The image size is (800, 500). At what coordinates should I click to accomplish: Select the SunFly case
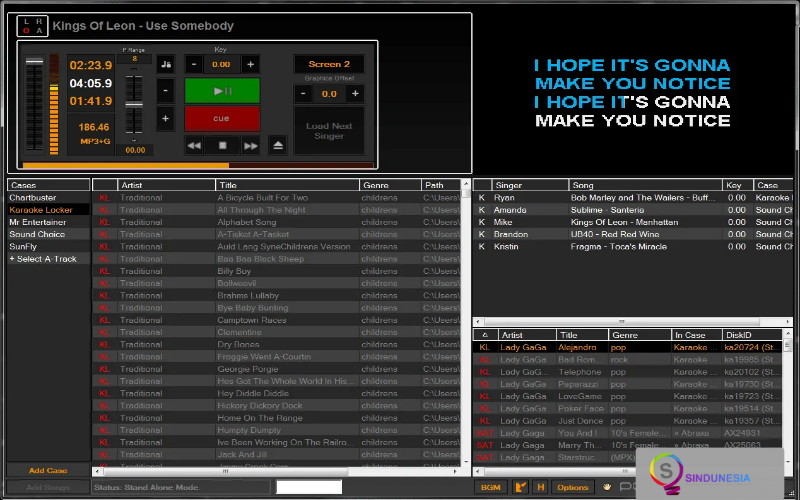48,246
